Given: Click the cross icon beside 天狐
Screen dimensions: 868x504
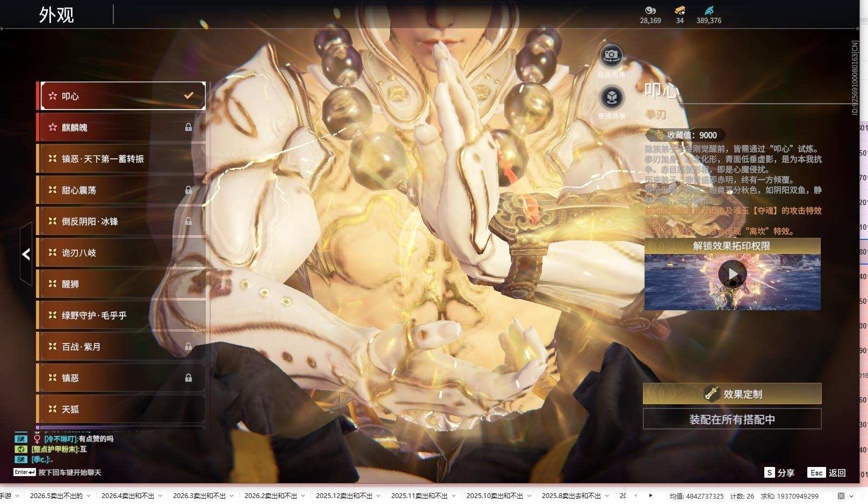Looking at the screenshot, I should pos(53,409).
